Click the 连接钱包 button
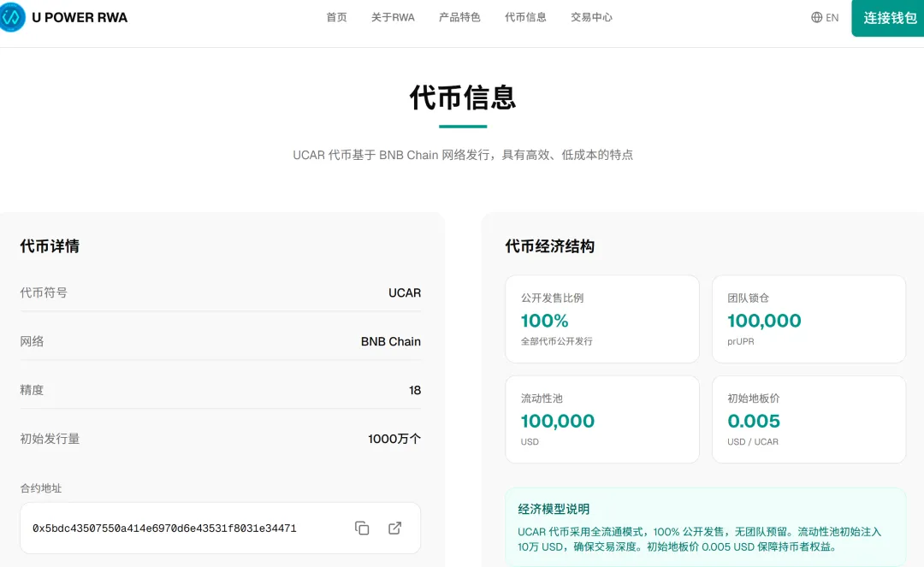924x567 pixels. pos(888,18)
